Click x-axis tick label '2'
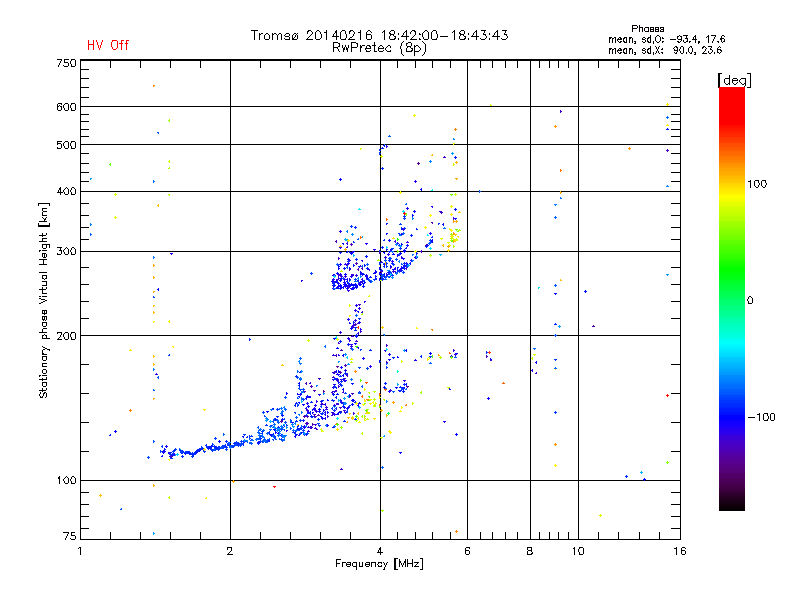The width and height of the screenshot is (800, 600). click(230, 551)
